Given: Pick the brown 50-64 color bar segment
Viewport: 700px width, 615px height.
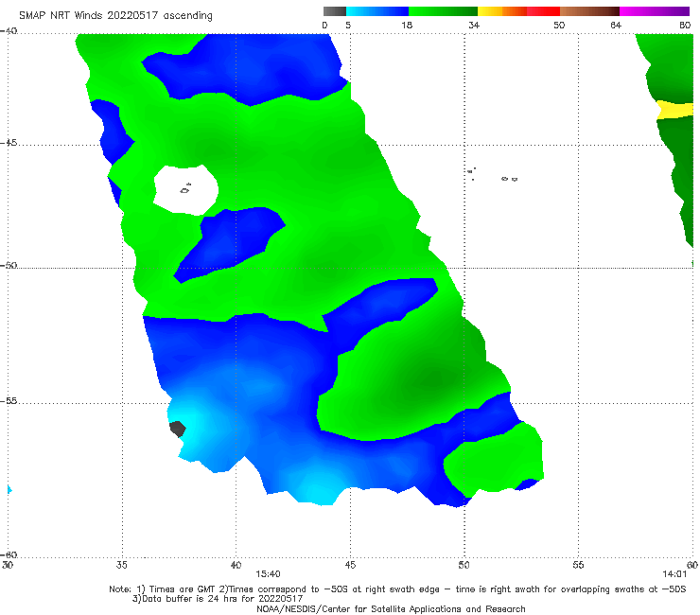Looking at the screenshot, I should [x=589, y=11].
